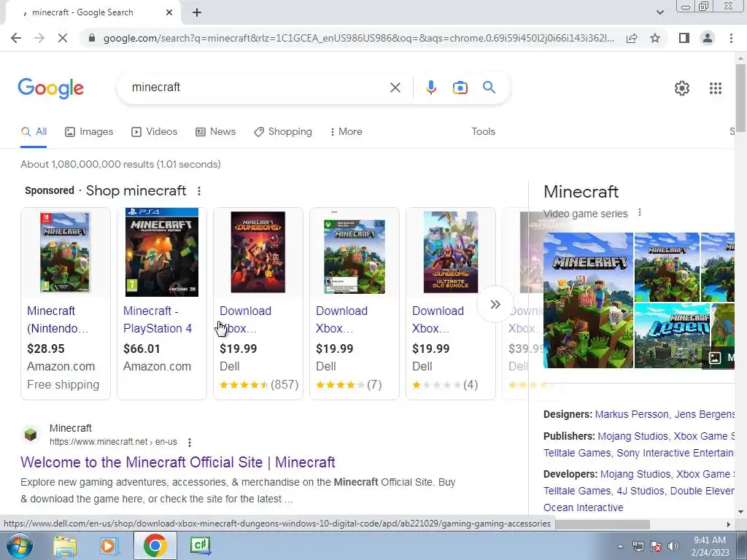Open Minecraft PS4 edition cover image
This screenshot has height=560, width=747.
(162, 252)
